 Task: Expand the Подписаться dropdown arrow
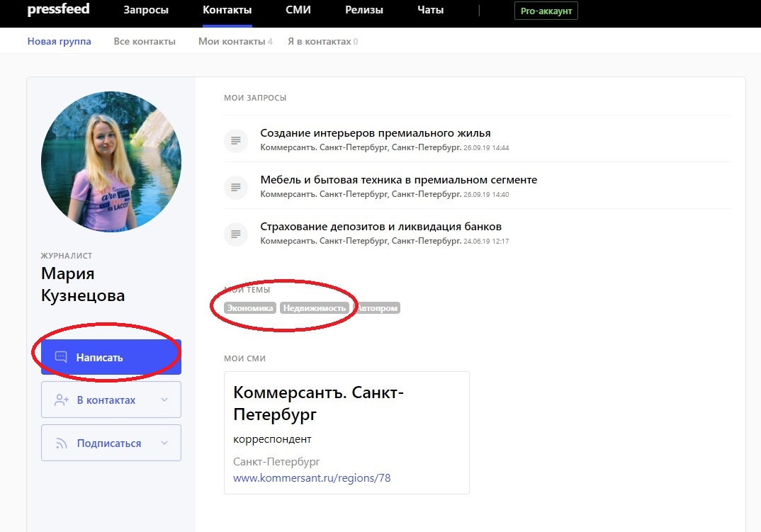click(164, 443)
